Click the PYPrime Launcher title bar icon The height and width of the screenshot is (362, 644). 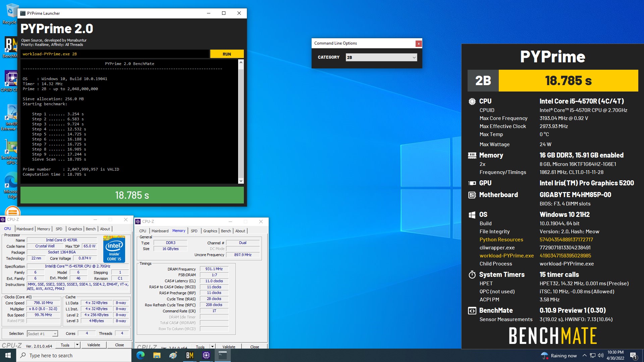coord(23,13)
